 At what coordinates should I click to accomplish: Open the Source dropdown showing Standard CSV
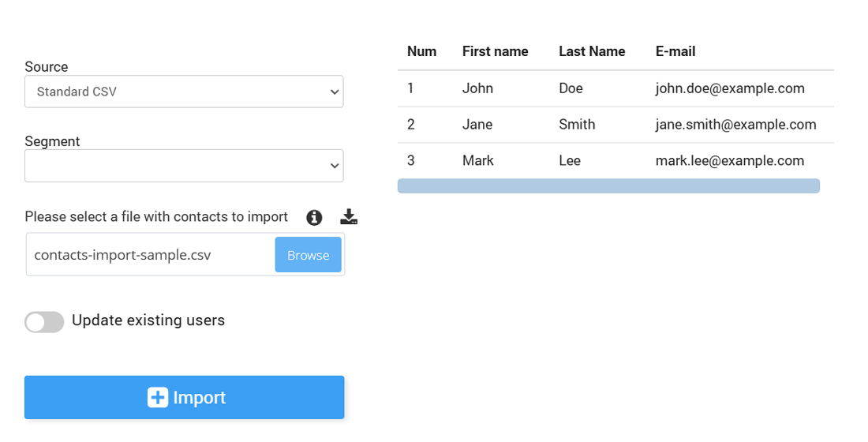184,92
